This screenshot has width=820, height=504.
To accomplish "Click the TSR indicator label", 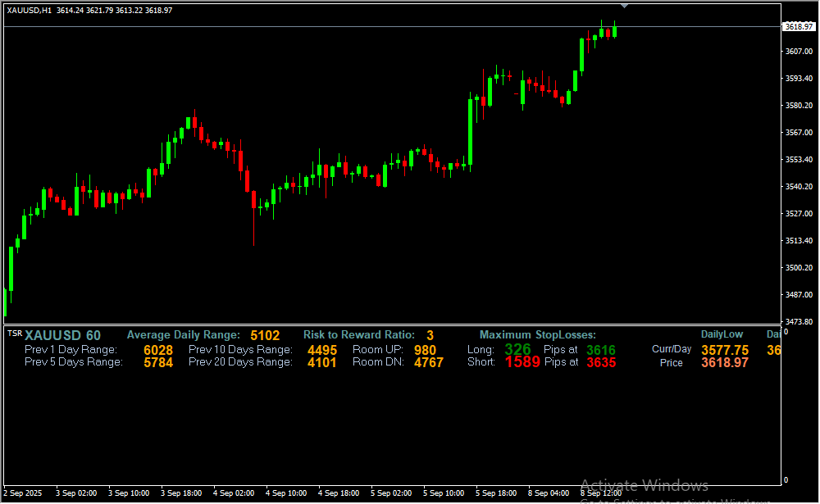I will (15, 334).
